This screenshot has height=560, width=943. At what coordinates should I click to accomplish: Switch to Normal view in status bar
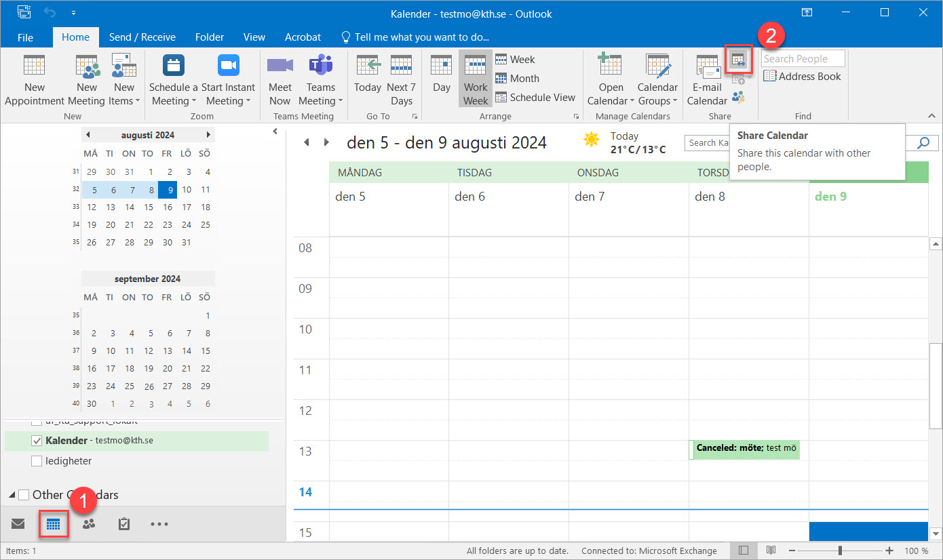pyautogui.click(x=744, y=551)
